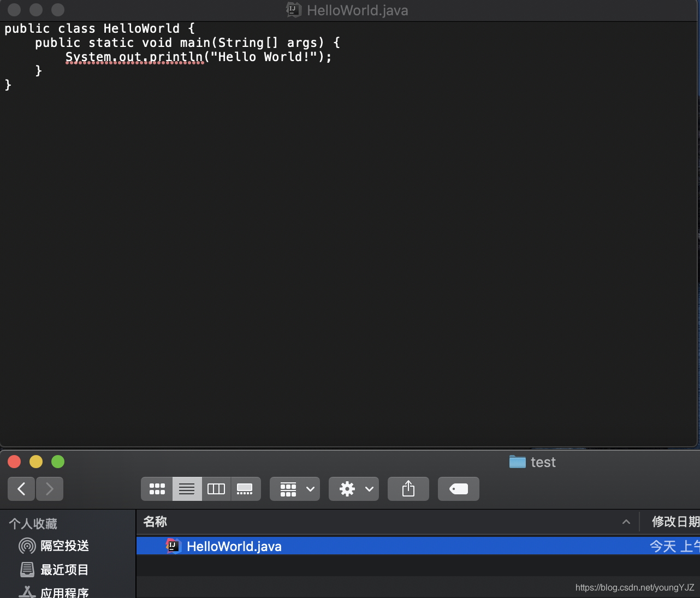Click the 今天 上午 modified date cell

tap(674, 546)
